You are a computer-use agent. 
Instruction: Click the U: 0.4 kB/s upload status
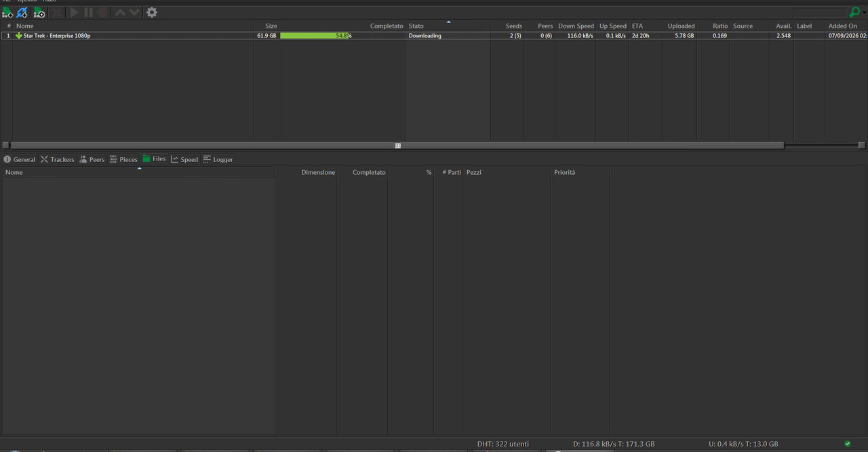point(743,444)
